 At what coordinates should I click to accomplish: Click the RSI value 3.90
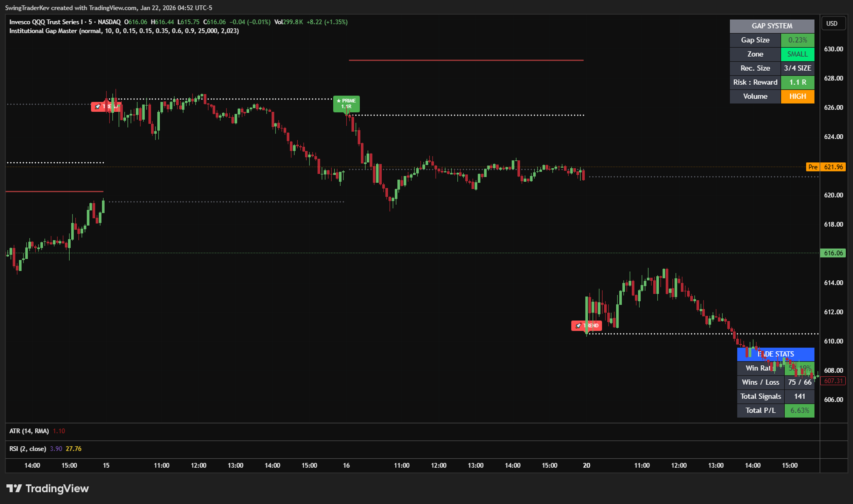[x=56, y=449]
